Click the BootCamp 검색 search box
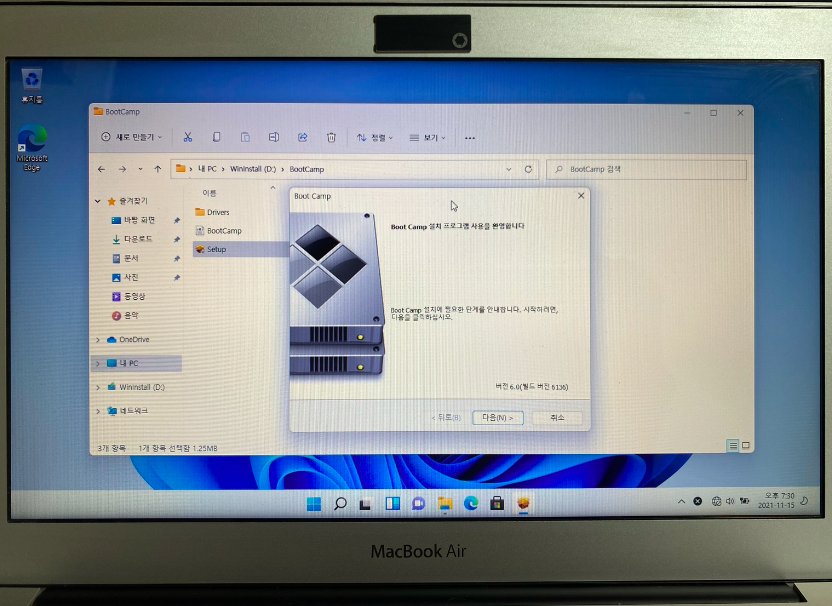The width and height of the screenshot is (832, 606). pyautogui.click(x=646, y=169)
